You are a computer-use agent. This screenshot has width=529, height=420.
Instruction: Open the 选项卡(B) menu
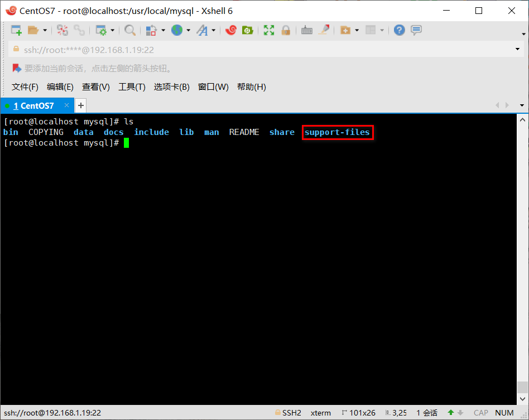click(172, 87)
